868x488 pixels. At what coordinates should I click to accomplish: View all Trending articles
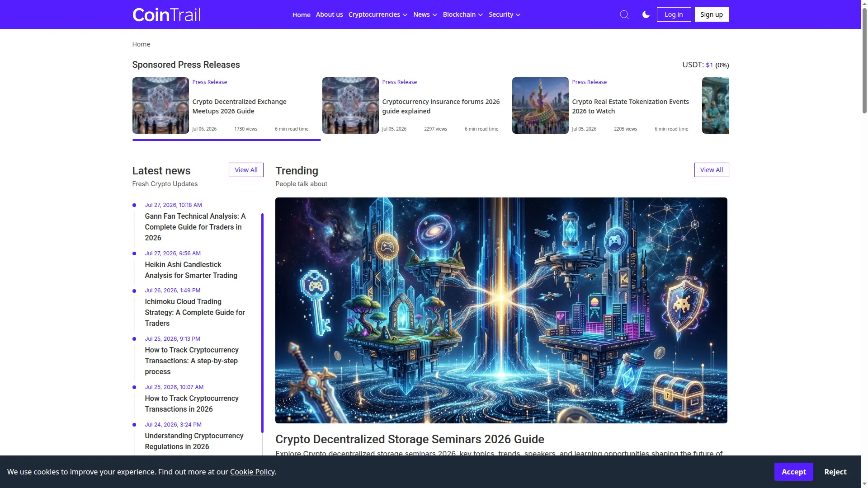tap(712, 170)
